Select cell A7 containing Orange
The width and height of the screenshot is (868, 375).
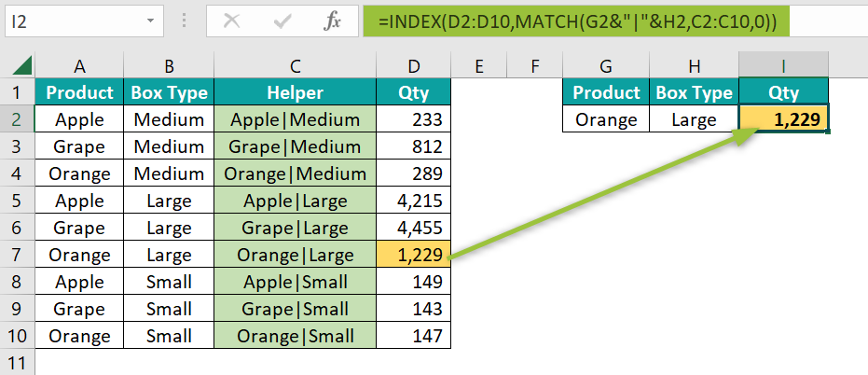click(x=79, y=255)
